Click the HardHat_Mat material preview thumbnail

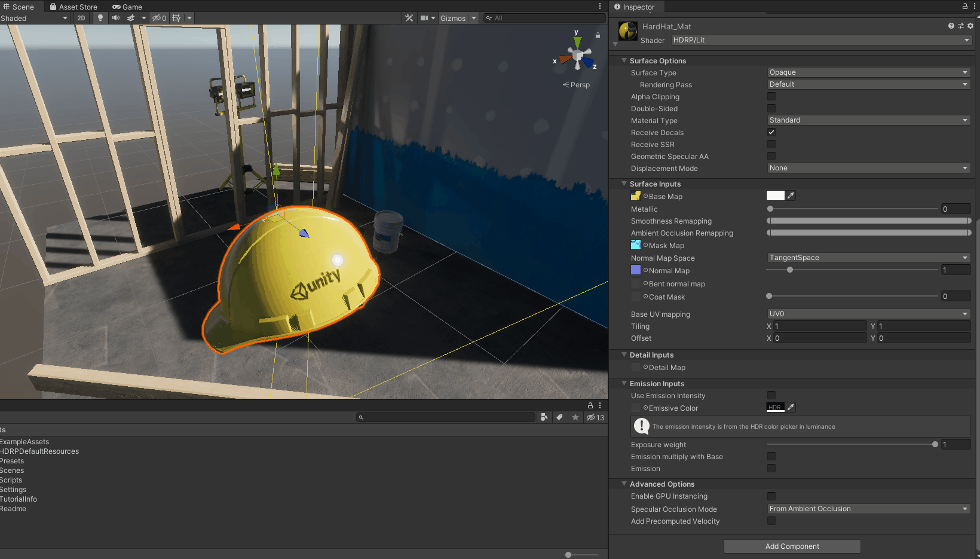tap(627, 31)
